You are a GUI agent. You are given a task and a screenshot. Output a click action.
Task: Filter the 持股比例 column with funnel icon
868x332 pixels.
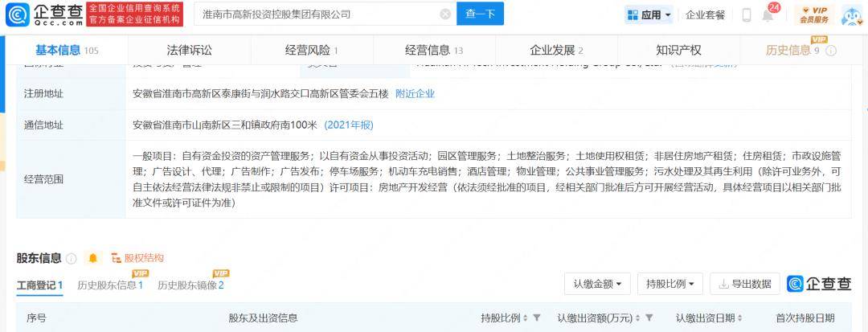tap(537, 318)
